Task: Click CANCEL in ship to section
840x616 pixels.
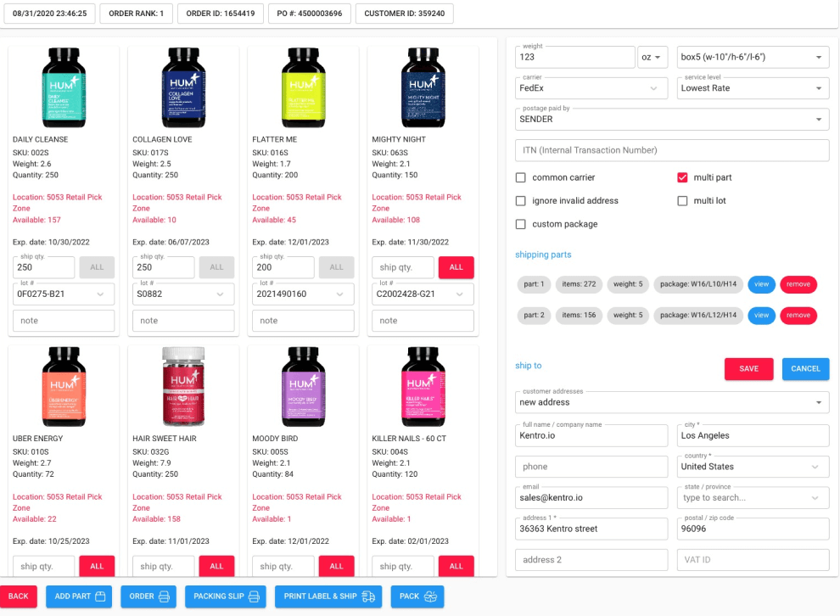Action: click(x=805, y=368)
